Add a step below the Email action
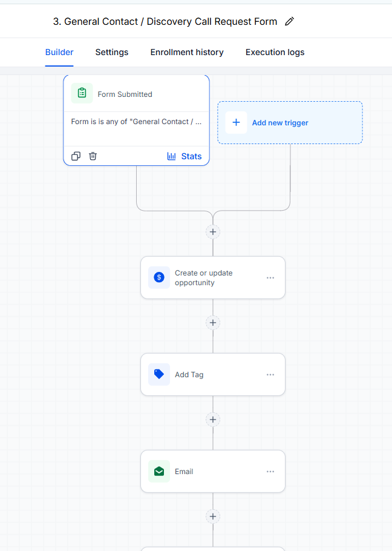Viewport: 392px width, 551px height. 213,516
